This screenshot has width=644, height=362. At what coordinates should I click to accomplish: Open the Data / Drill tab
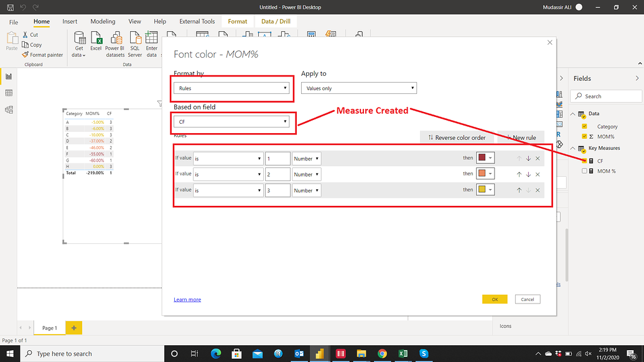pyautogui.click(x=276, y=21)
